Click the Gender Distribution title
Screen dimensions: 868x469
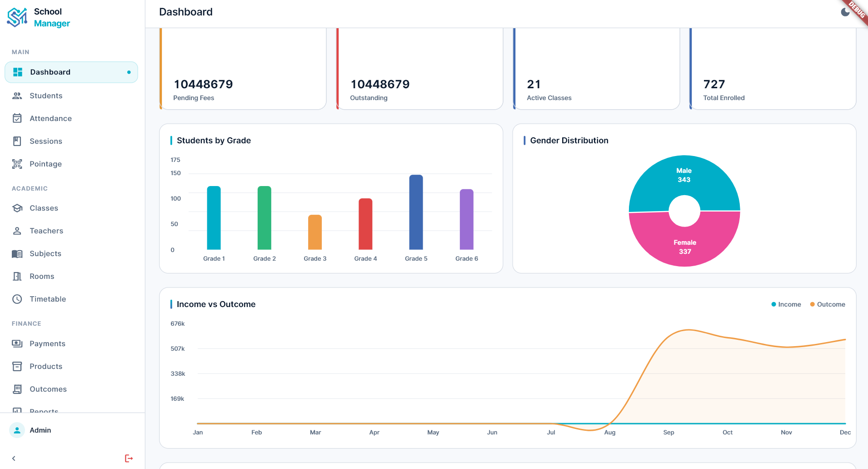569,141
